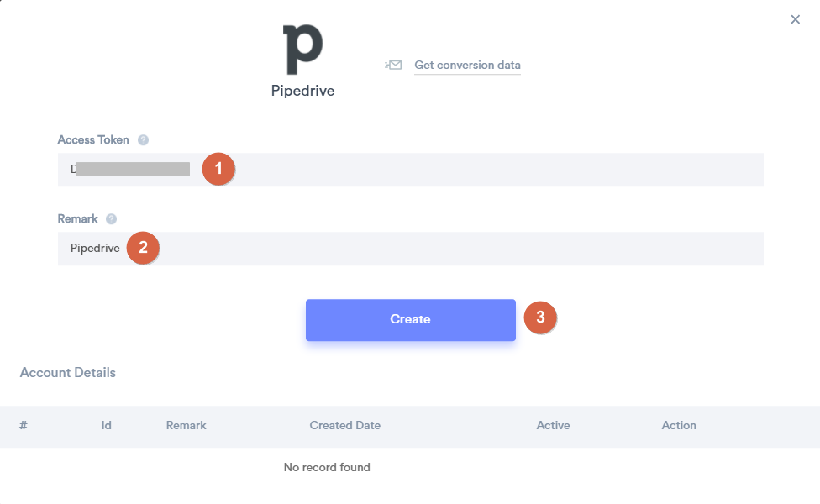Click the Action column header
The width and height of the screenshot is (820, 504).
pyautogui.click(x=679, y=425)
